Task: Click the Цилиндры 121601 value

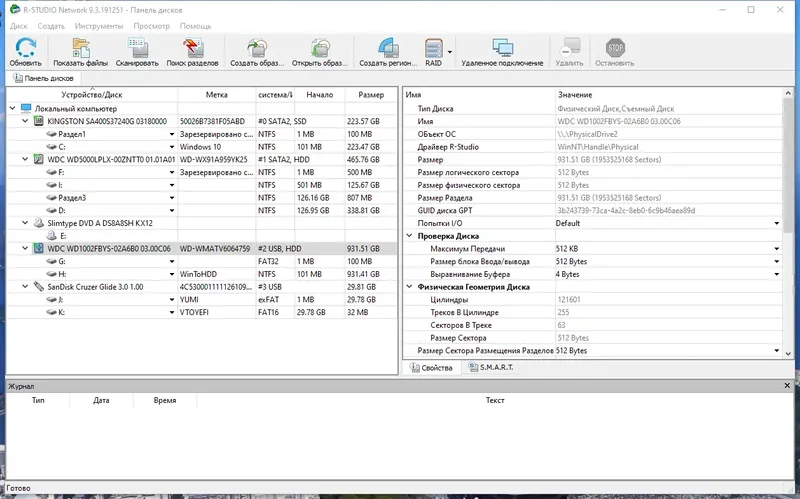Action: [568, 300]
